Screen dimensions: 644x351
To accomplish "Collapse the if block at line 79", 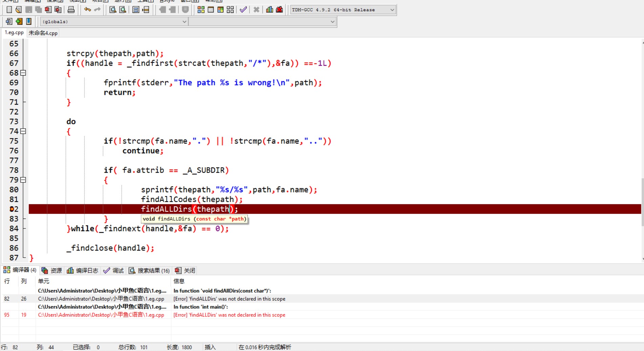I will coord(23,180).
